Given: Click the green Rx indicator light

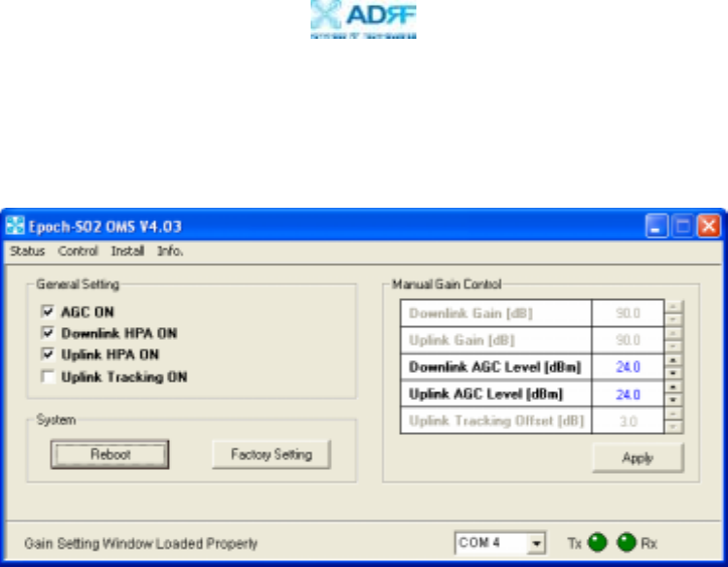Looking at the screenshot, I should point(626,543).
